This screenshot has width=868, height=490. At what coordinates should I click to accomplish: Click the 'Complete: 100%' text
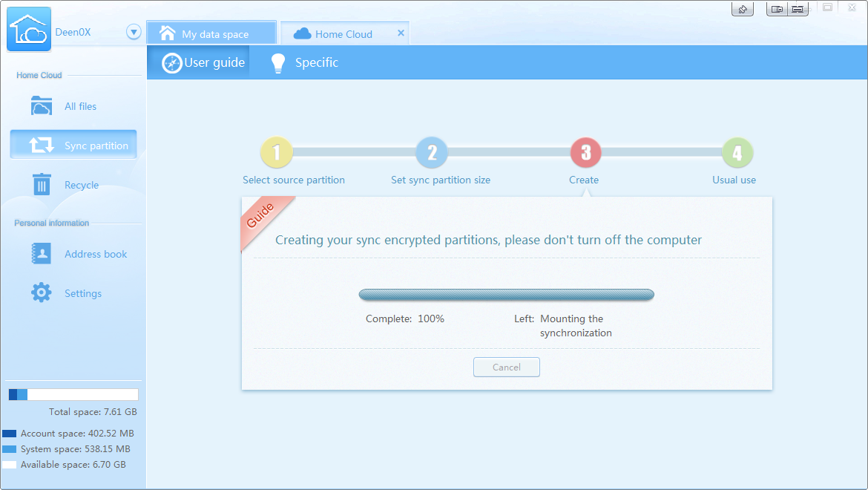[x=404, y=319]
